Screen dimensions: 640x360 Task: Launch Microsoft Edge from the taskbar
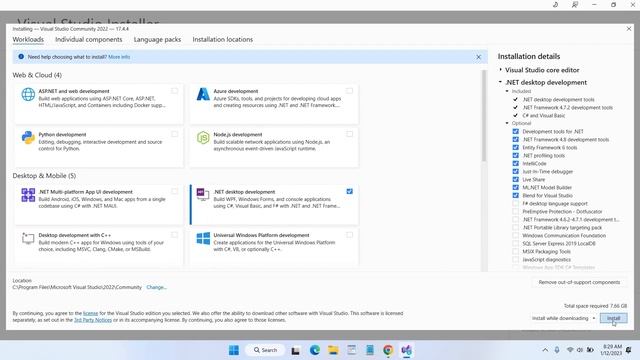(315, 350)
